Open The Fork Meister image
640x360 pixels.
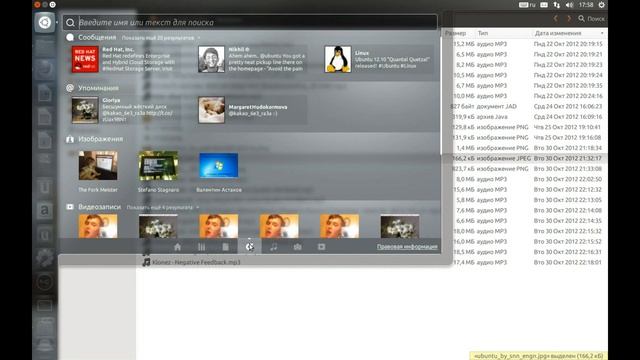click(x=98, y=171)
